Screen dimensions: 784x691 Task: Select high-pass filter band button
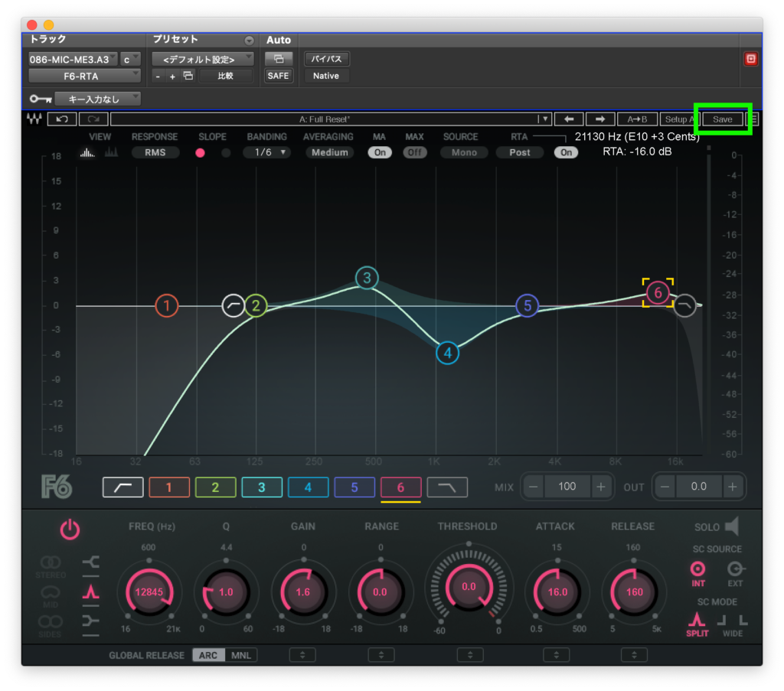122,487
